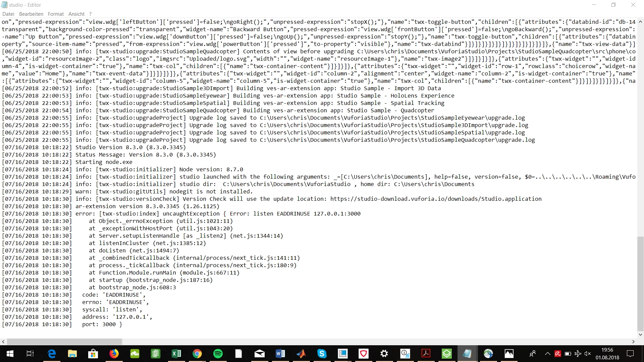The image size is (644, 362).
Task: Click the horizontal scrollbar thumb
Action: pyautogui.click(x=64, y=342)
